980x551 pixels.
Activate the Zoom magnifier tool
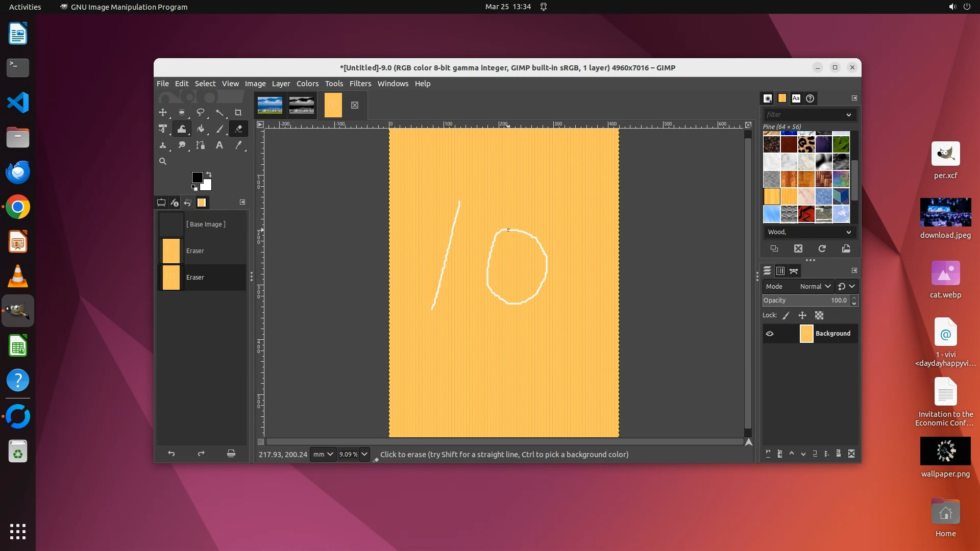click(x=163, y=161)
